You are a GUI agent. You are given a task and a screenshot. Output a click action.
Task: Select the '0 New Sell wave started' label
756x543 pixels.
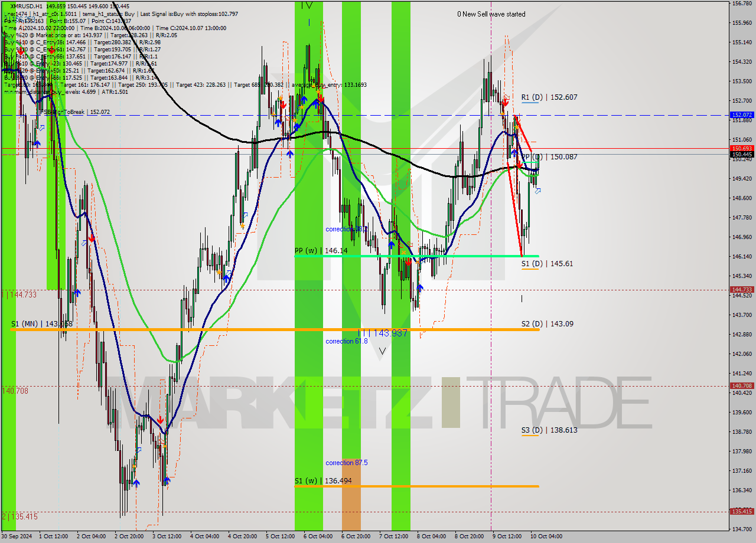491,14
